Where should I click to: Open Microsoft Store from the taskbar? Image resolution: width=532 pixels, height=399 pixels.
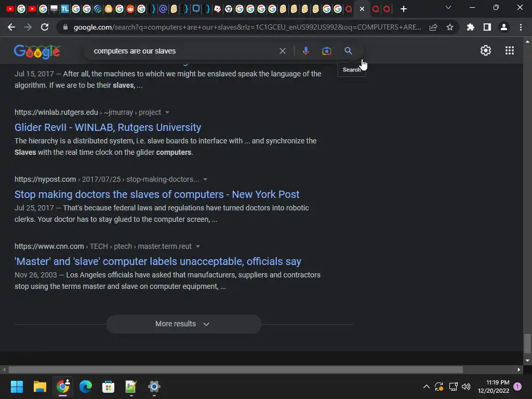coord(108,387)
